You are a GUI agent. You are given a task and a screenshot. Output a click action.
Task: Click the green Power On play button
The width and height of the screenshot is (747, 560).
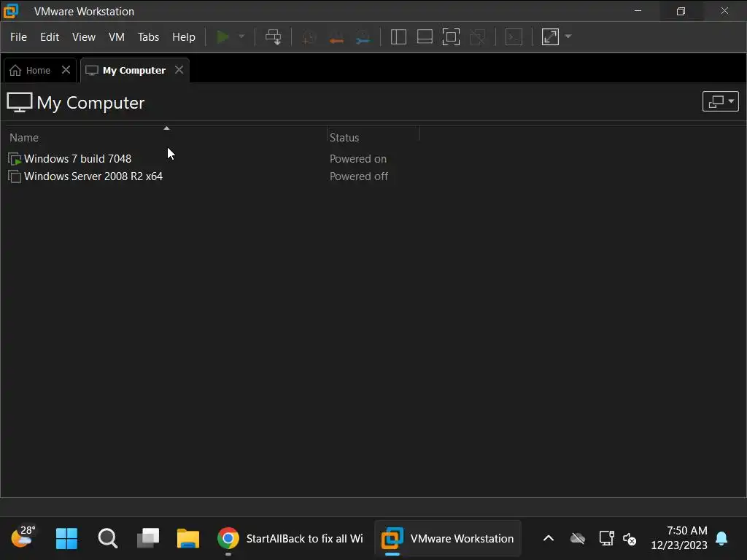pos(222,36)
